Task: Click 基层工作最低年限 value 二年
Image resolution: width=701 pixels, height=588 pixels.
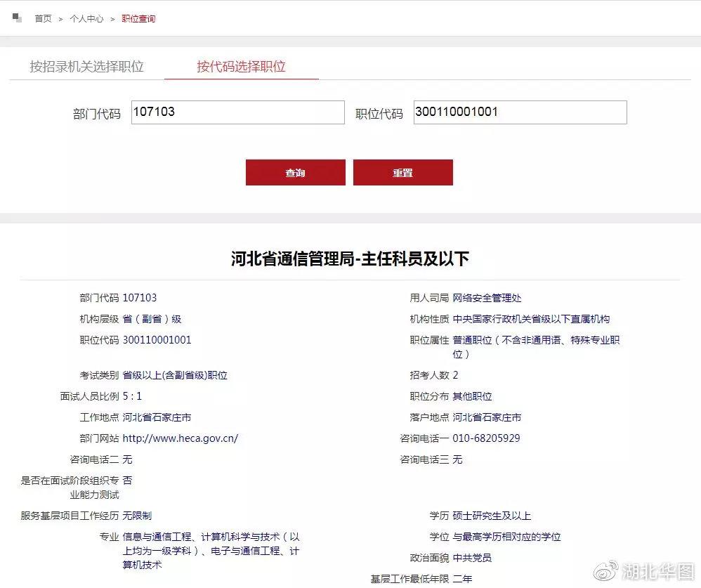Action: [x=462, y=579]
